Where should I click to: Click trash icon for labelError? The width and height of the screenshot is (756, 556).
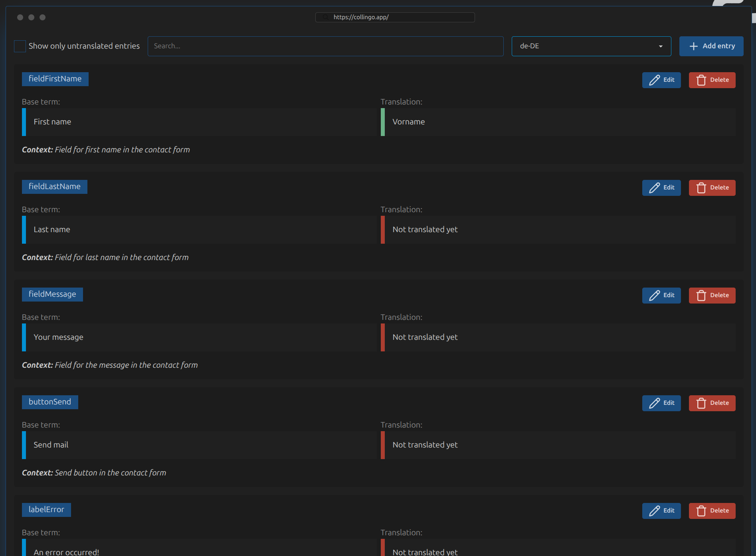pos(701,511)
